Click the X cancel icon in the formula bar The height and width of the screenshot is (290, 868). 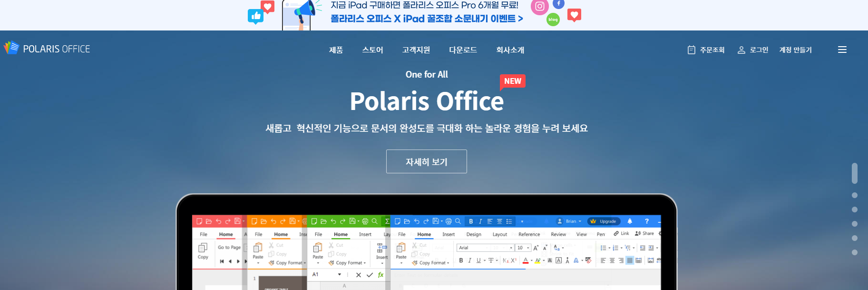coord(359,275)
